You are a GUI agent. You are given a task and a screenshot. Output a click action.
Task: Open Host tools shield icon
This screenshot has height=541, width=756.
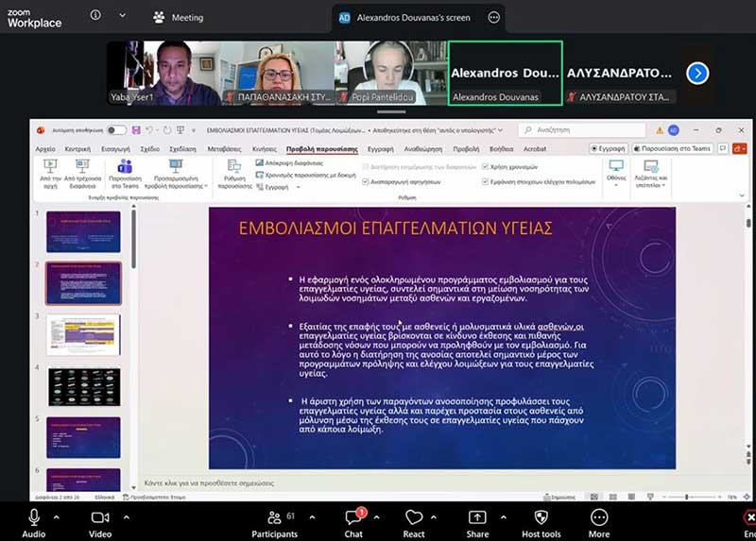coord(541,516)
